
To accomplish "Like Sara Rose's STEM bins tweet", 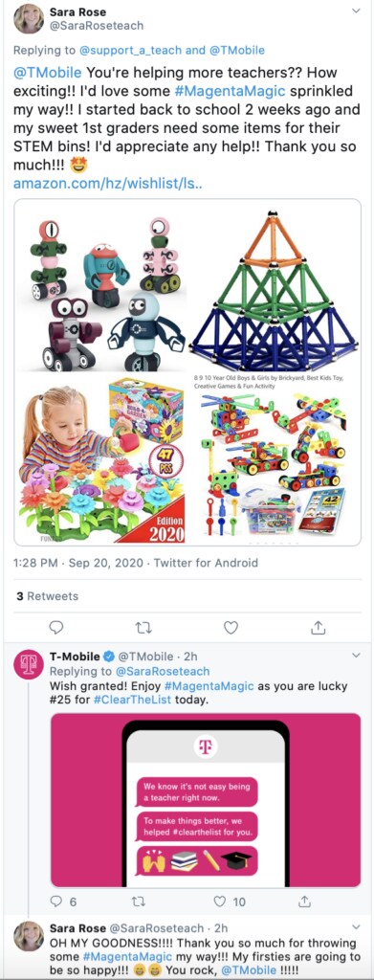I will pos(231,627).
